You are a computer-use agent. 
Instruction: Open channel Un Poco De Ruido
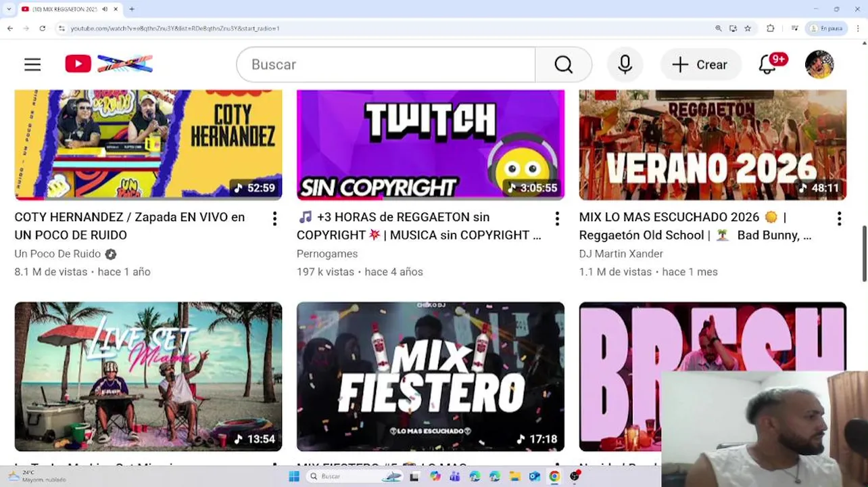tap(57, 254)
